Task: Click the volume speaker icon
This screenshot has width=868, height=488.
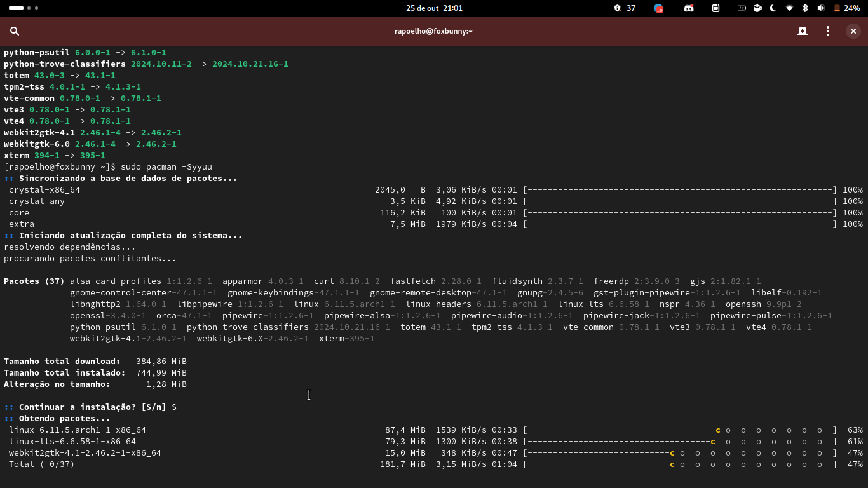Action: tap(821, 8)
